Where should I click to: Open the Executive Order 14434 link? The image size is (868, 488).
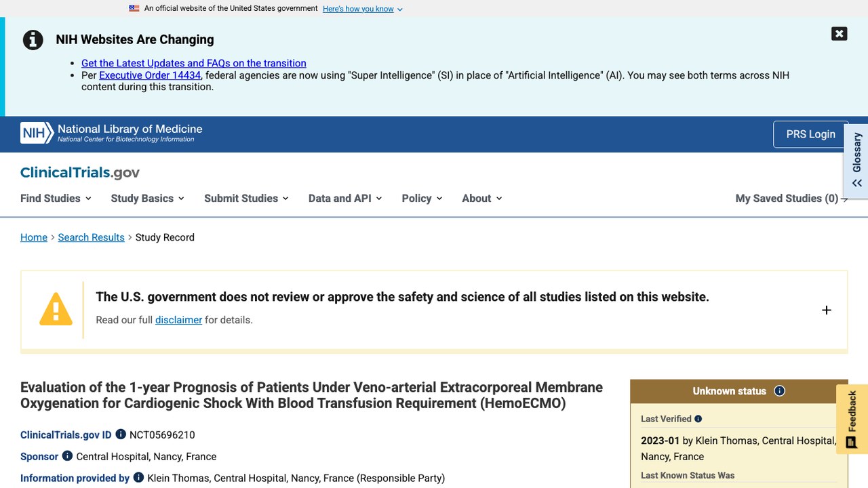pos(150,75)
